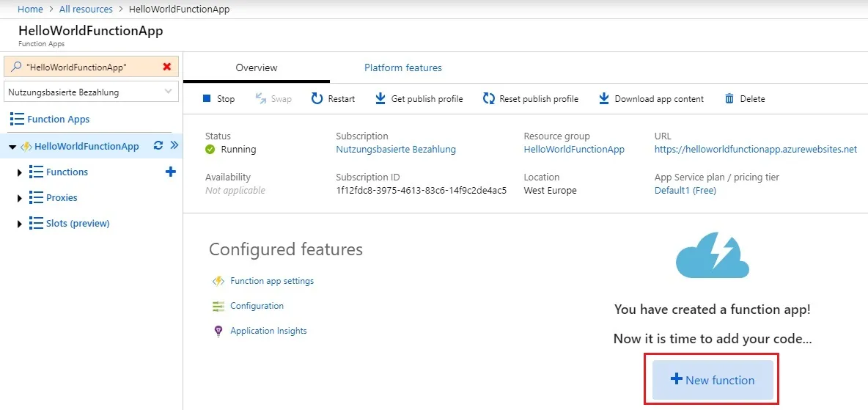Click the New function button
This screenshot has width=868, height=410.
point(713,380)
